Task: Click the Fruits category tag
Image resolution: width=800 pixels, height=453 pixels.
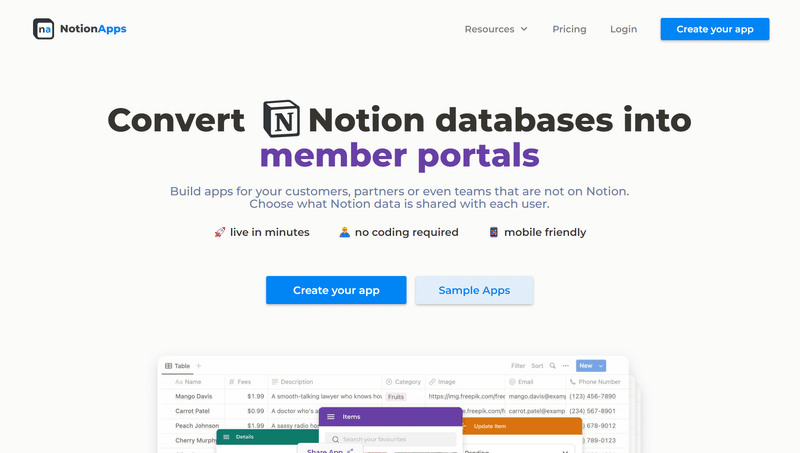Action: point(395,396)
